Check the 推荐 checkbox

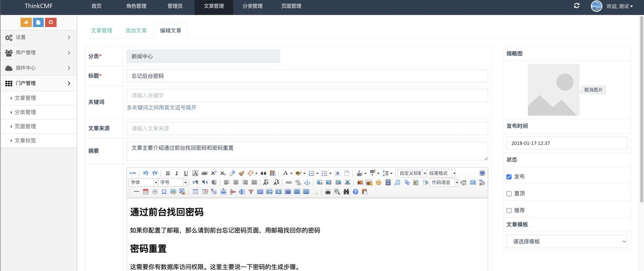click(509, 211)
